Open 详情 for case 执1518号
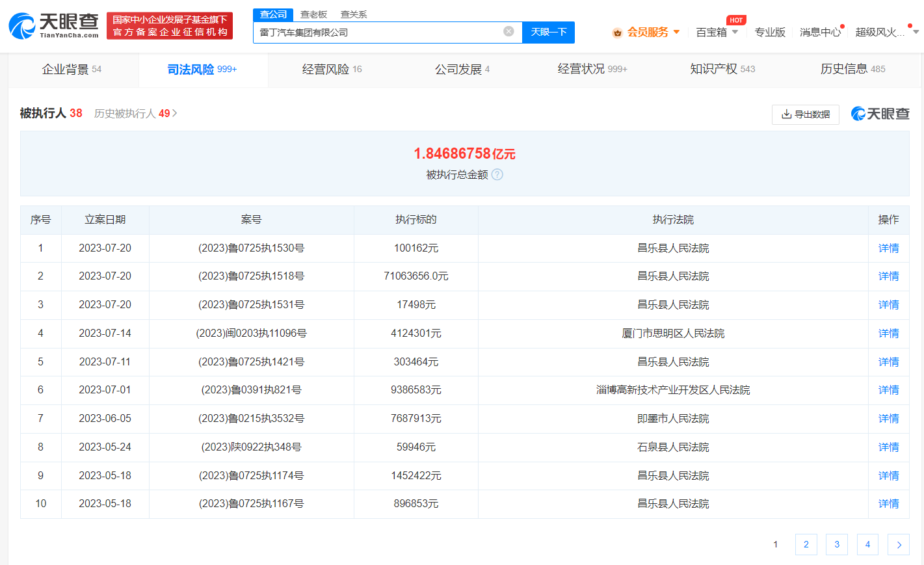This screenshot has width=924, height=565. click(888, 276)
